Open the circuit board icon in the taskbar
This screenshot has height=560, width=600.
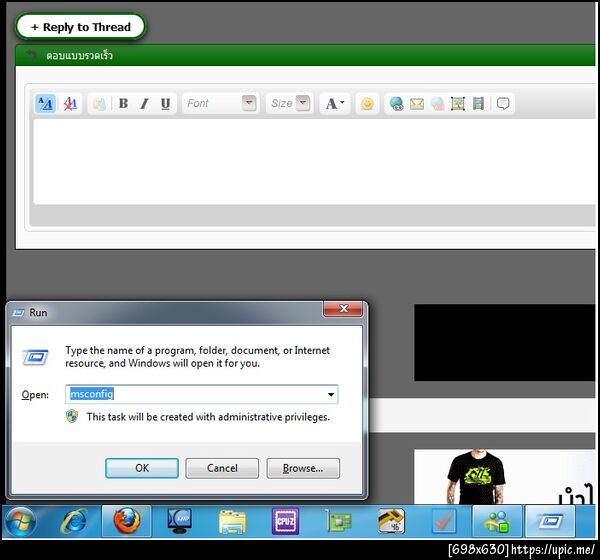[x=339, y=521]
